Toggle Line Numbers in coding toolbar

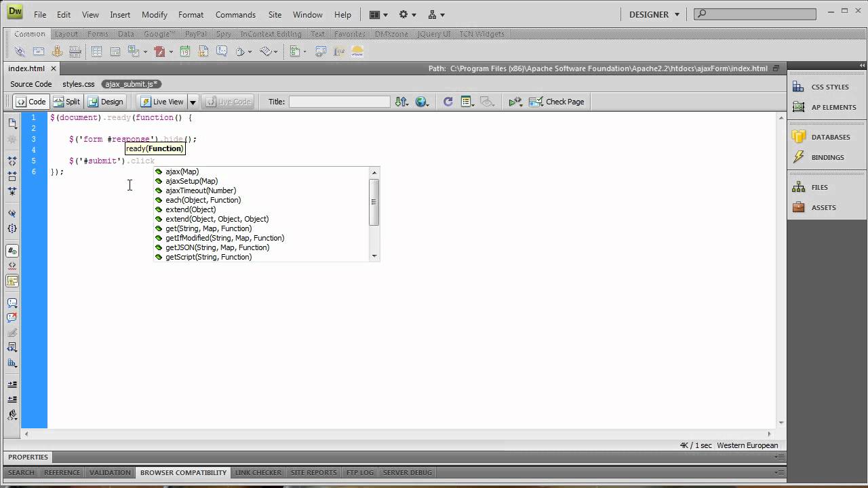coord(12,250)
